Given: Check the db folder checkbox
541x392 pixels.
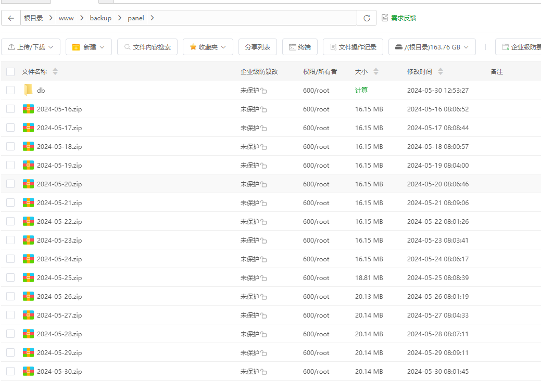Looking at the screenshot, I should click(x=10, y=90).
